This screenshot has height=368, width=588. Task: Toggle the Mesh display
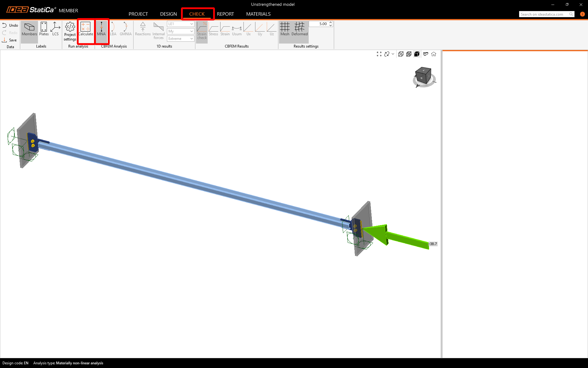(285, 29)
